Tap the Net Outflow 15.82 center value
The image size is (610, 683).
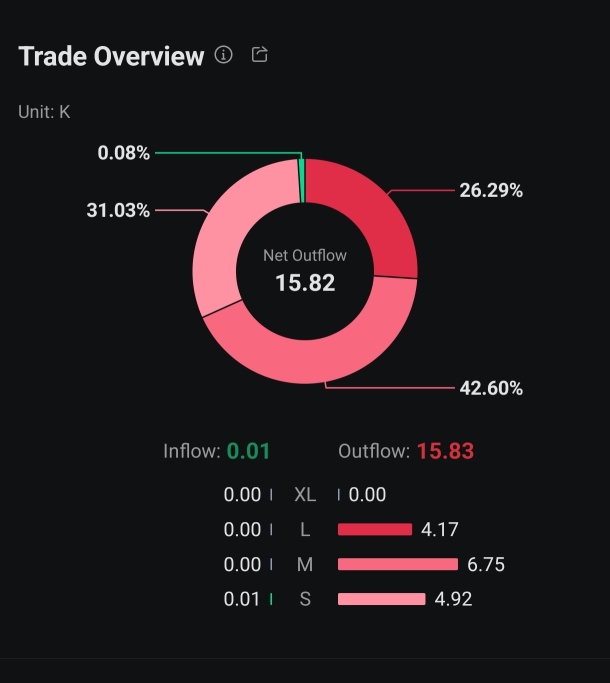(305, 283)
